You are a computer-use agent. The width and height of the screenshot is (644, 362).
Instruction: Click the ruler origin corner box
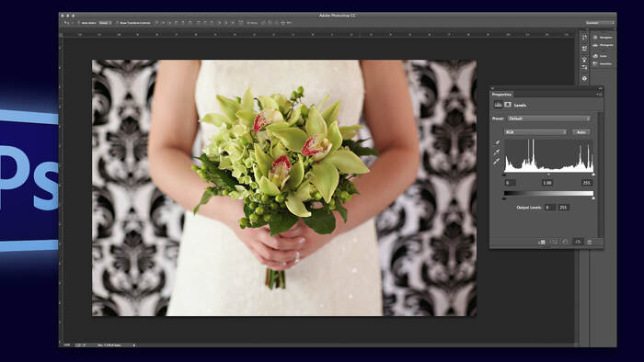(62, 35)
